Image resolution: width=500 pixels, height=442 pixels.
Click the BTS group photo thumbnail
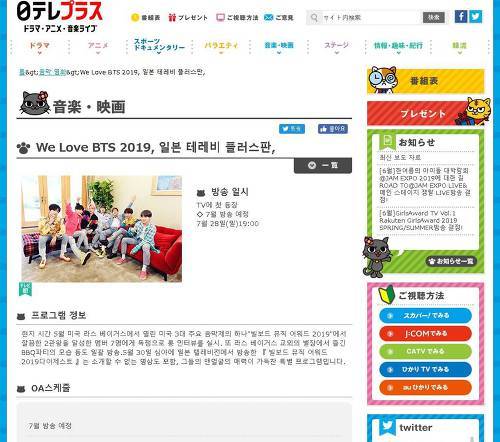coord(102,229)
